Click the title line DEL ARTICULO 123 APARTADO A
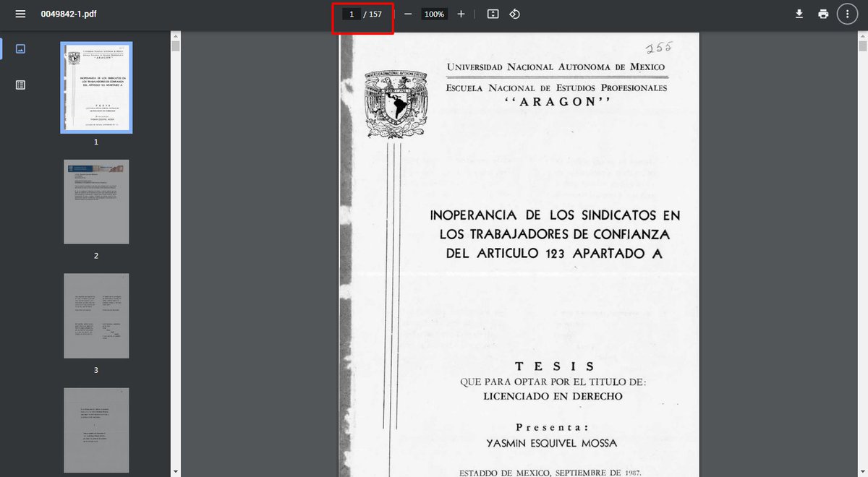 click(x=554, y=254)
